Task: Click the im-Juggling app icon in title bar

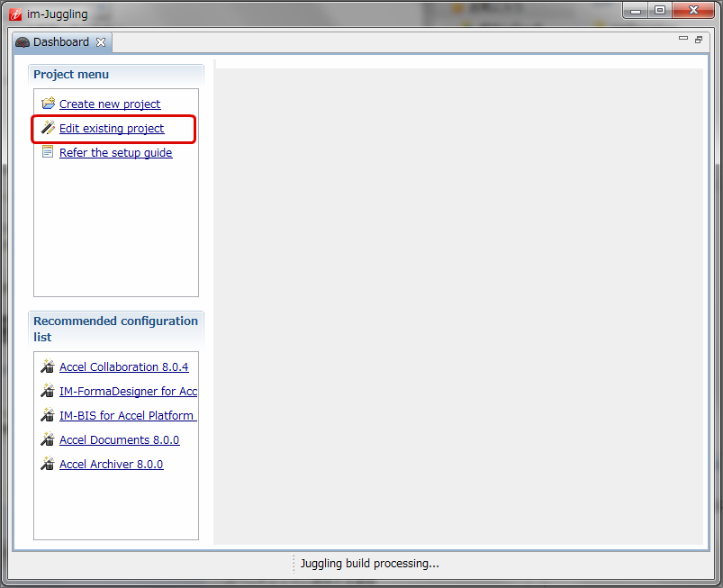Action: tap(15, 14)
